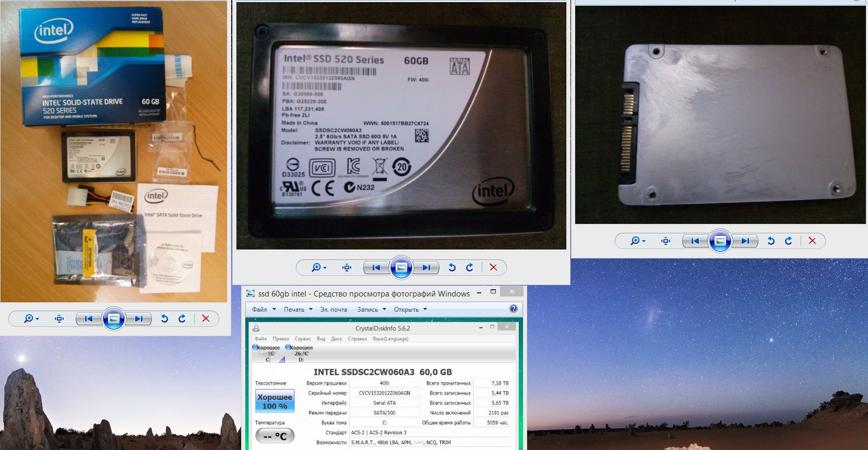Fit Intel box photo to actual size

[59, 318]
